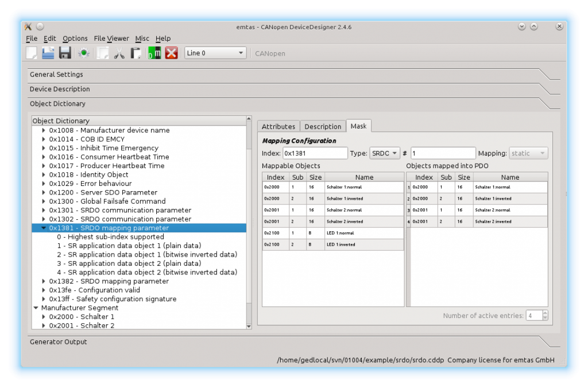The height and width of the screenshot is (388, 588).
Task: Click the New file toolbar icon
Action: [32, 53]
